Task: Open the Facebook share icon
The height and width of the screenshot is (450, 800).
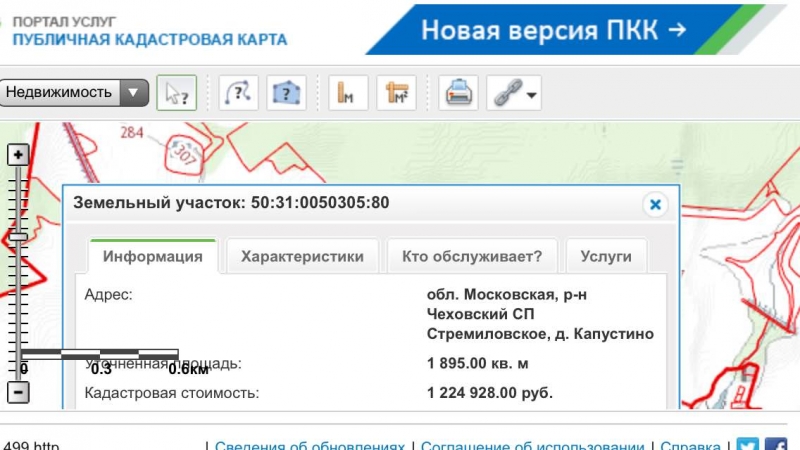Action: (776, 444)
